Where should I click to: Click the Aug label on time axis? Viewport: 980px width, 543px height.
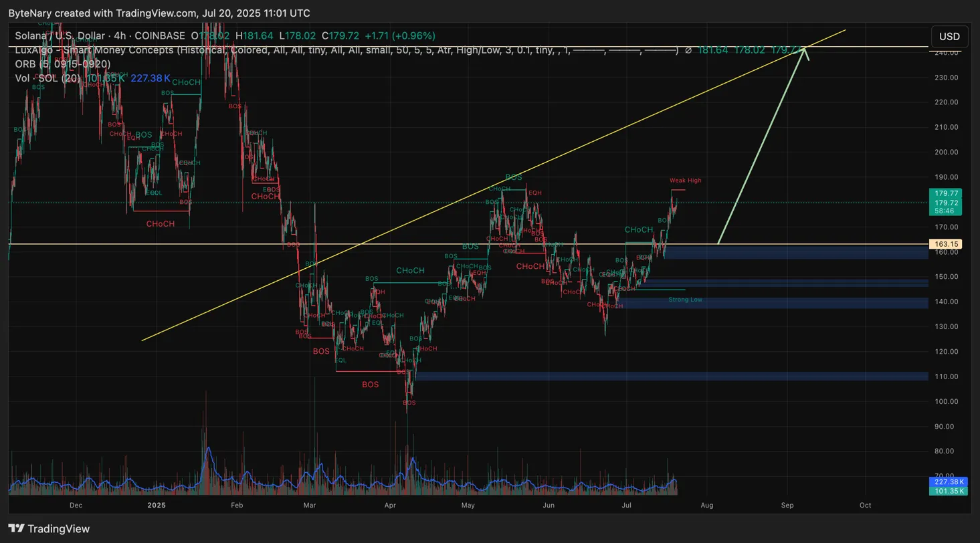coord(708,506)
